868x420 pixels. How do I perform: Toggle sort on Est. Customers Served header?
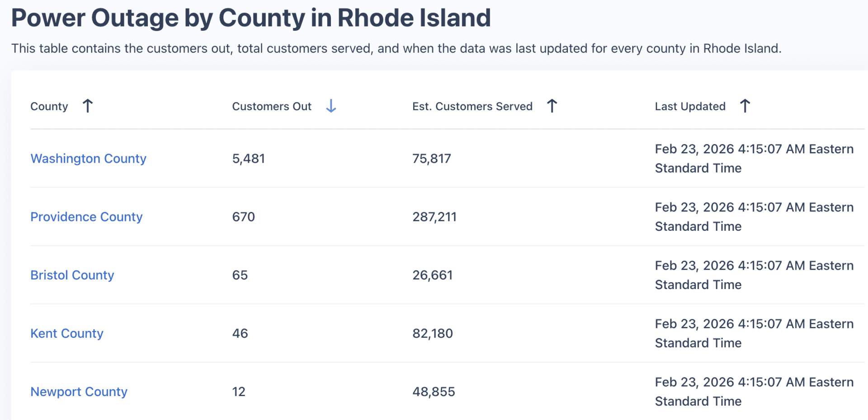472,107
